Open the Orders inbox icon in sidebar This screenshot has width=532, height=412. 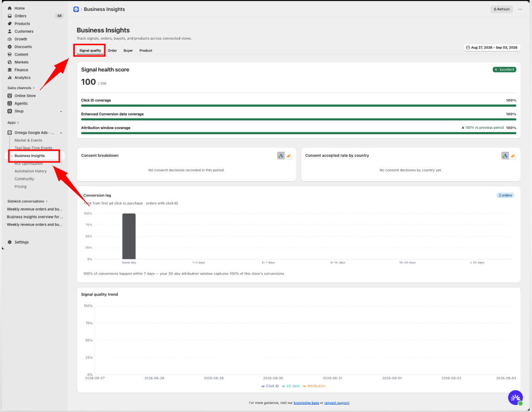(x=9, y=16)
